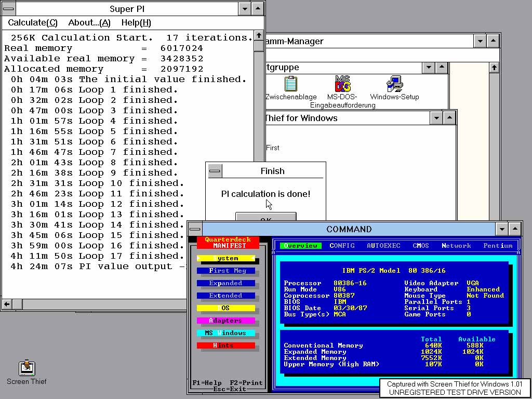
Task: Open the Windows-Setup icon
Action: coord(394,84)
